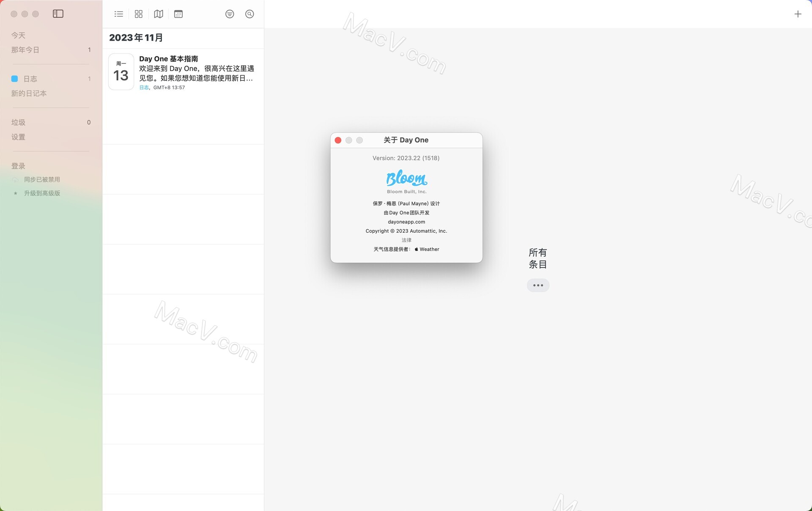Click the 那年今日 count of 1
The image size is (812, 511).
tap(89, 50)
